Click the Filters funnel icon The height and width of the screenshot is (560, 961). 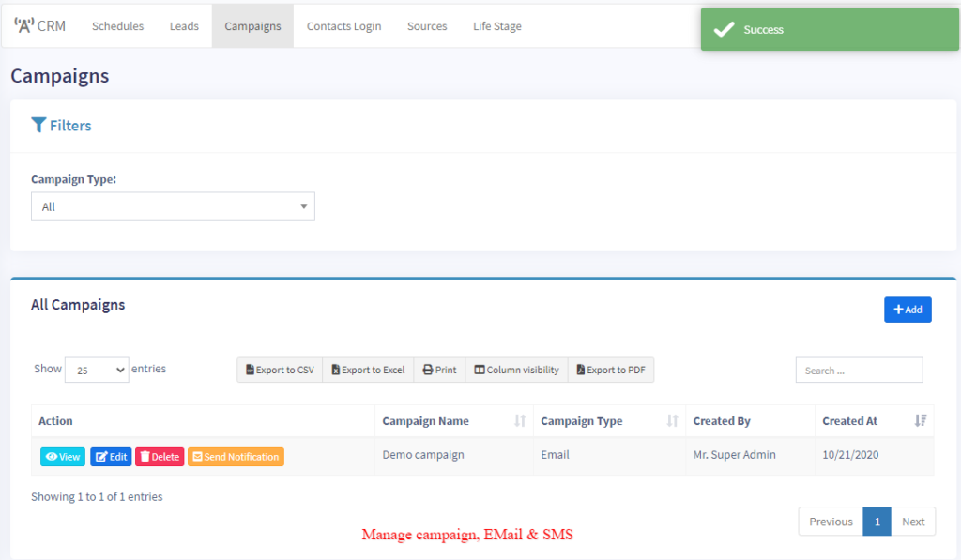(x=38, y=125)
